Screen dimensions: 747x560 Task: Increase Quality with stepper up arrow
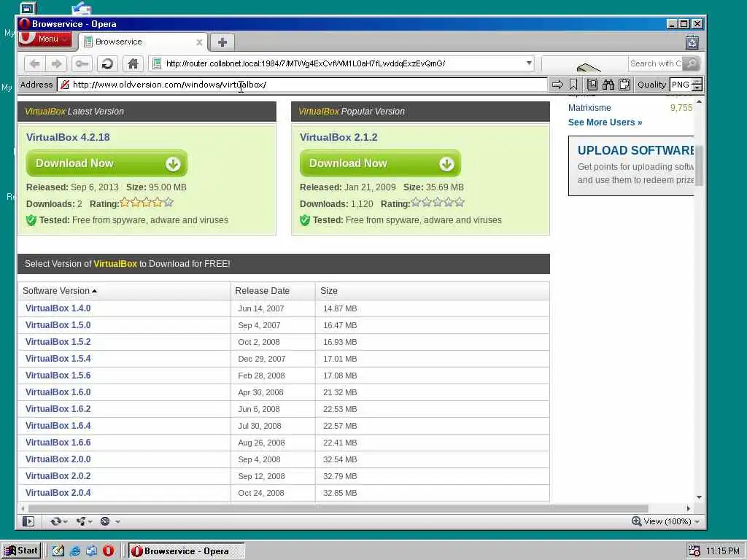[697, 82]
